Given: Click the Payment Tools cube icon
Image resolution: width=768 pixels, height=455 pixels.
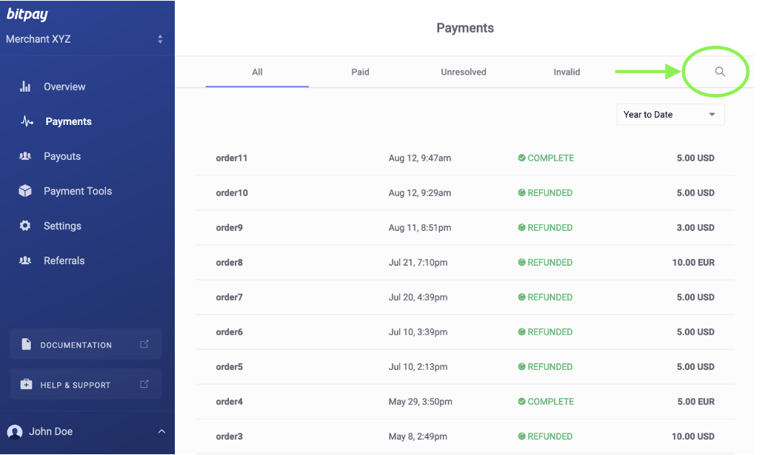Looking at the screenshot, I should coord(25,191).
